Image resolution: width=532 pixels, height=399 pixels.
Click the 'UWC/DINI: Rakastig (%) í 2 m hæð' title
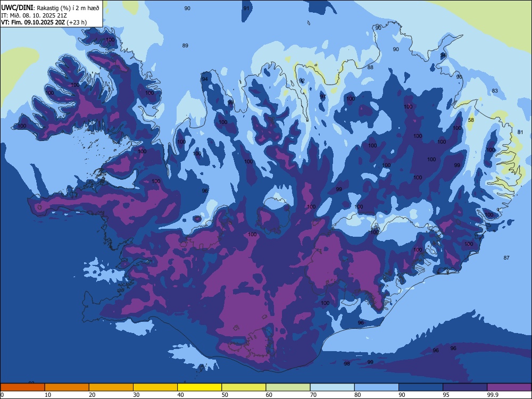[50, 8]
